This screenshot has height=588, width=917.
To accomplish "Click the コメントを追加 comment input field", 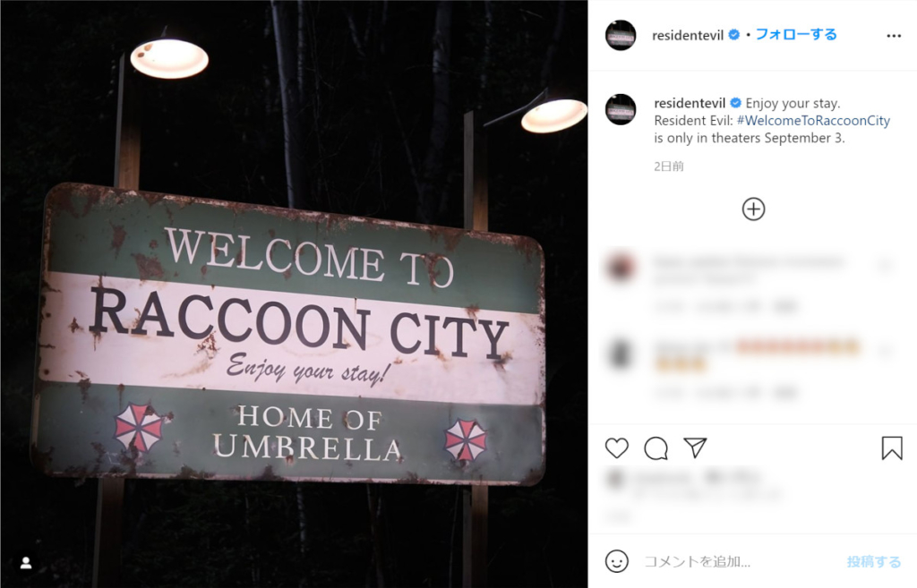I will click(x=739, y=562).
